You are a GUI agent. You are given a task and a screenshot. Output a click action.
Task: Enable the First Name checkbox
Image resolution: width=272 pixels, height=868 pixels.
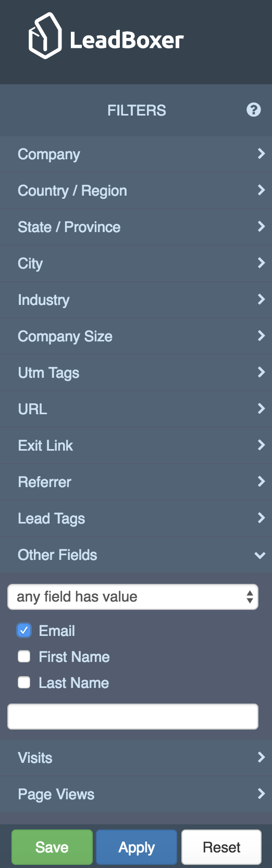pyautogui.click(x=24, y=656)
